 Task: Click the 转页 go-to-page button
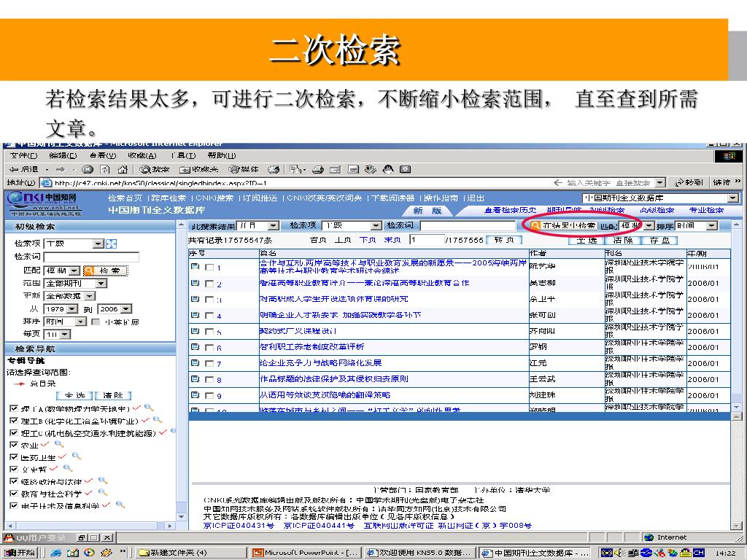tap(503, 240)
